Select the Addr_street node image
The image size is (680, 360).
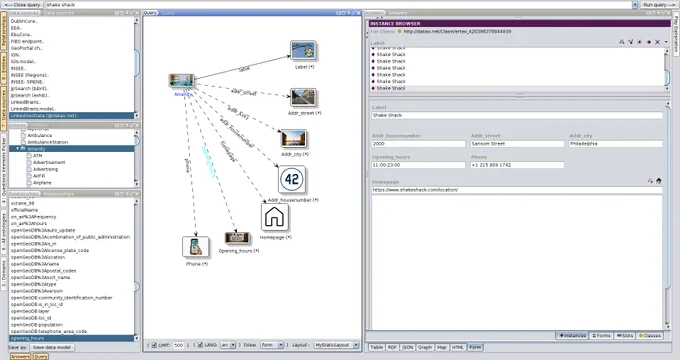303,98
